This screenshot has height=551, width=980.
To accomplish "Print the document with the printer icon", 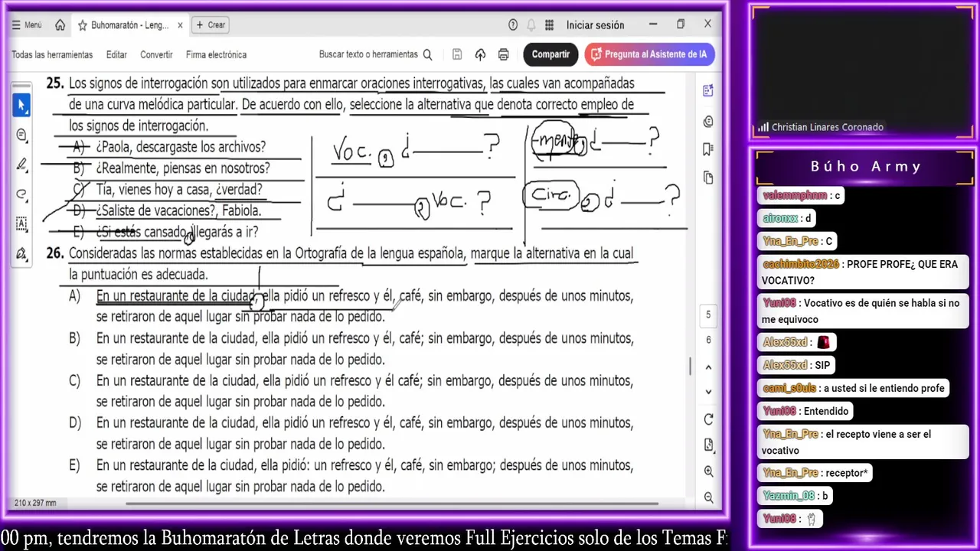I will coord(503,54).
